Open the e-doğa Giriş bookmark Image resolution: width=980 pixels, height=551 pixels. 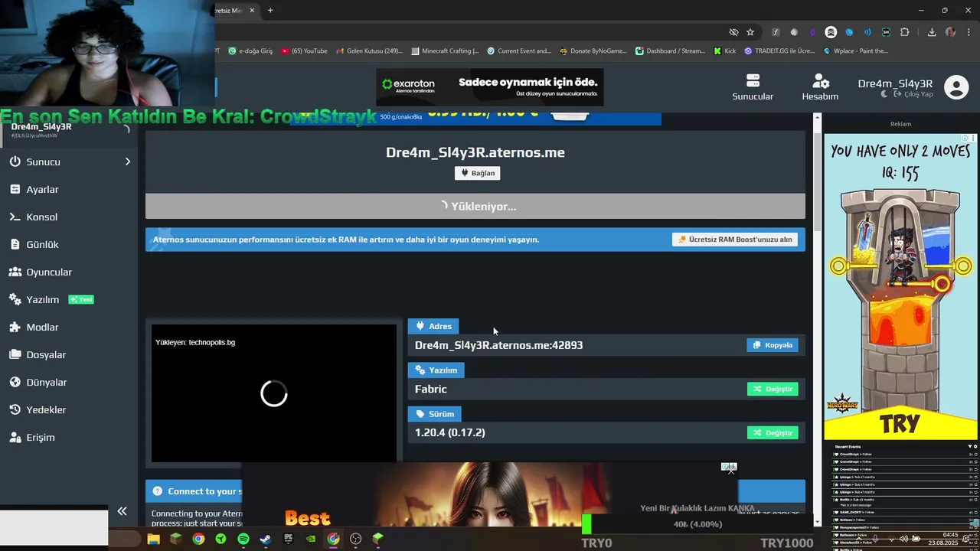coord(250,51)
